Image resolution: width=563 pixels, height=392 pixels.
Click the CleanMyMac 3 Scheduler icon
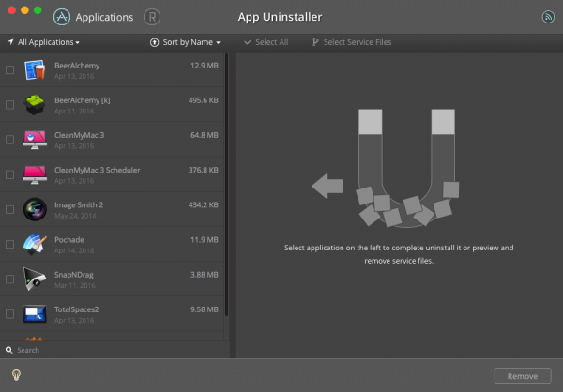[35, 174]
